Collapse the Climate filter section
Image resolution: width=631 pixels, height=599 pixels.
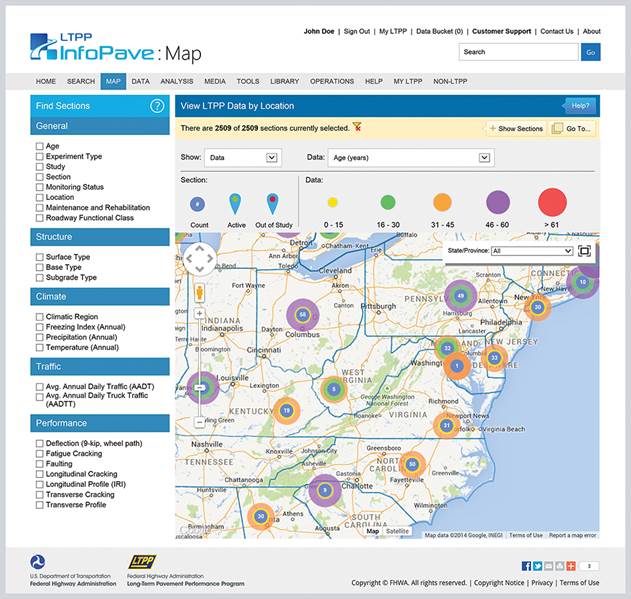[x=100, y=297]
